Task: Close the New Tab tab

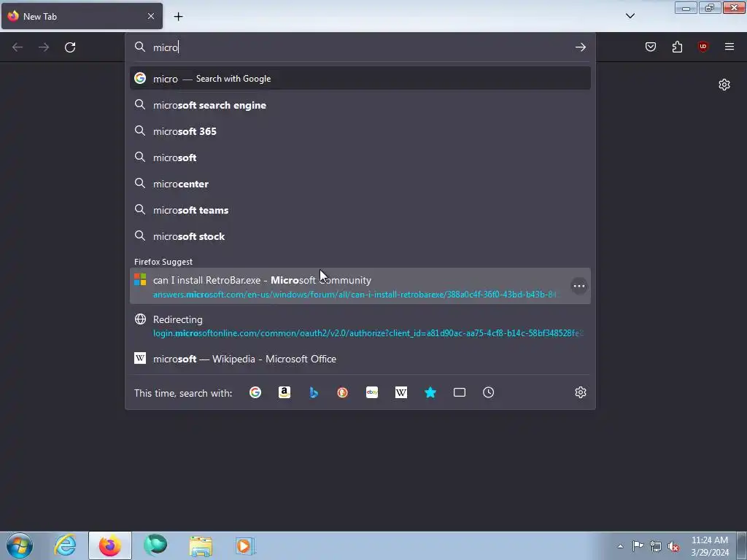Action: pos(150,16)
